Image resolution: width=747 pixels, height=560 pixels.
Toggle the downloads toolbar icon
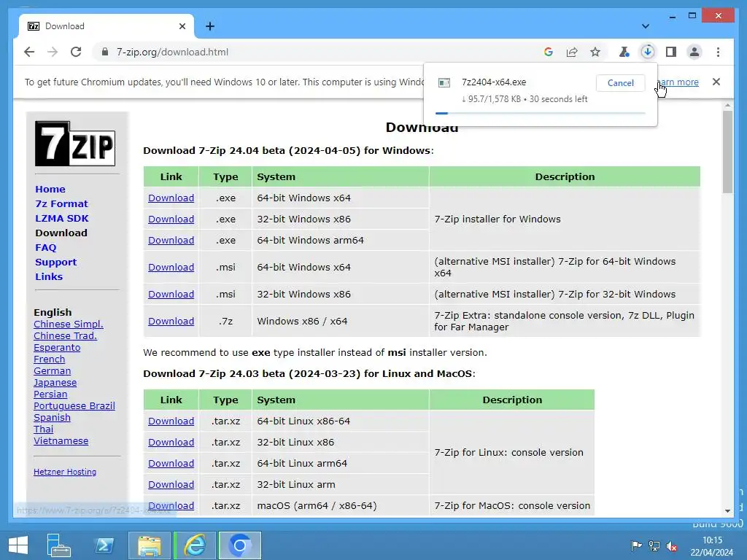pos(648,52)
